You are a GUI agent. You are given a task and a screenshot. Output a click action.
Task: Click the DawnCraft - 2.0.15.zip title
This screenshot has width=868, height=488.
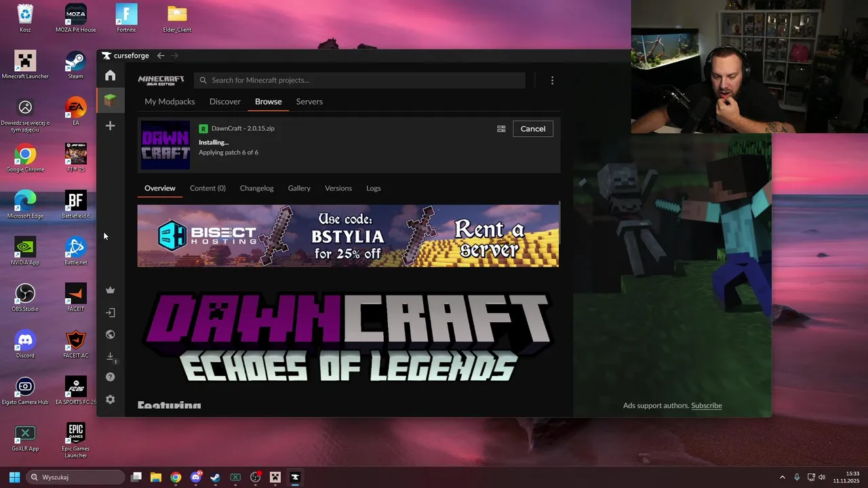click(243, 128)
